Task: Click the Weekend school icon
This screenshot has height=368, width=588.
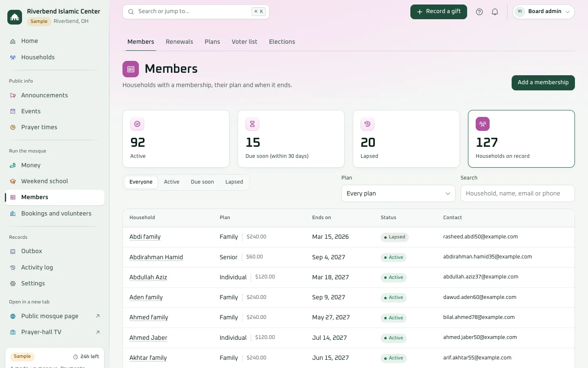Action: [13, 182]
